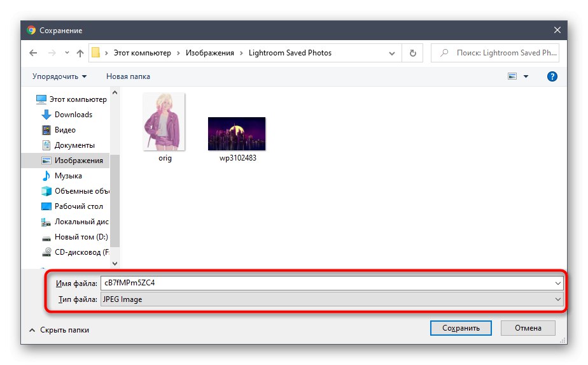Image resolution: width=588 pixels, height=365 pixels.
Task: Expand the address bar history dropdown
Action: [x=392, y=54]
